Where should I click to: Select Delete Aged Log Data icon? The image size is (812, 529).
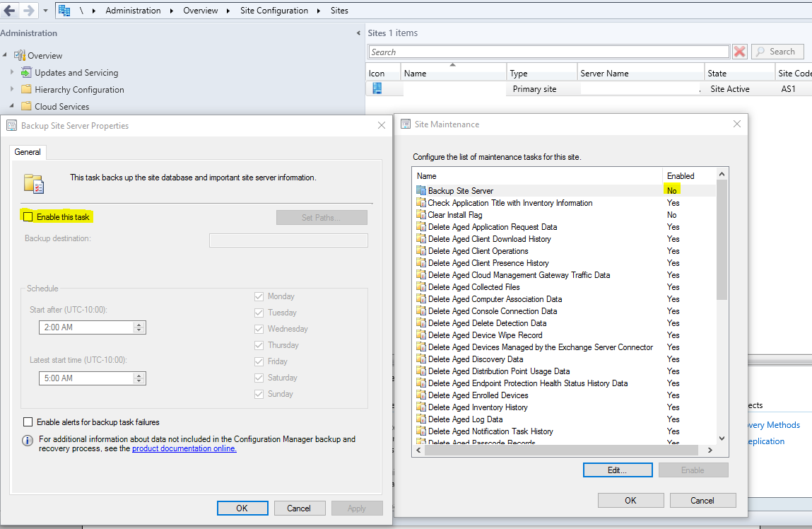(421, 419)
